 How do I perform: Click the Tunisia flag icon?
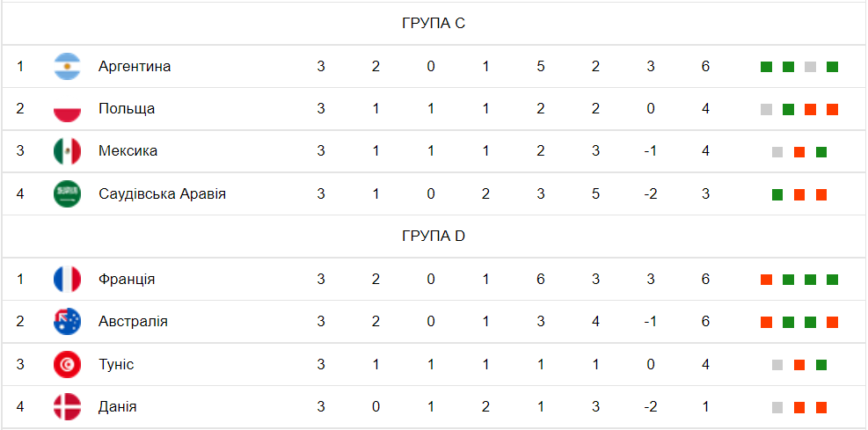(68, 364)
